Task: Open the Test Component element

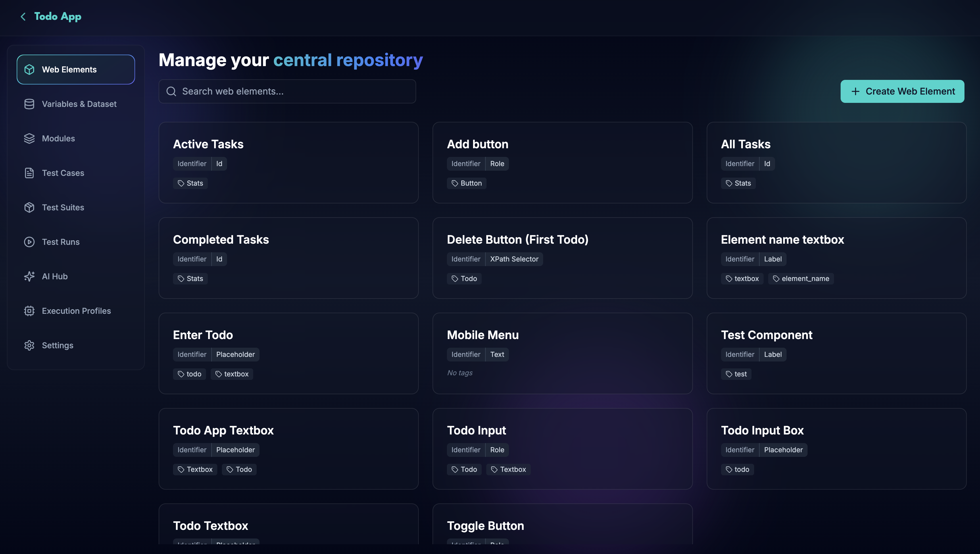Action: 836,353
